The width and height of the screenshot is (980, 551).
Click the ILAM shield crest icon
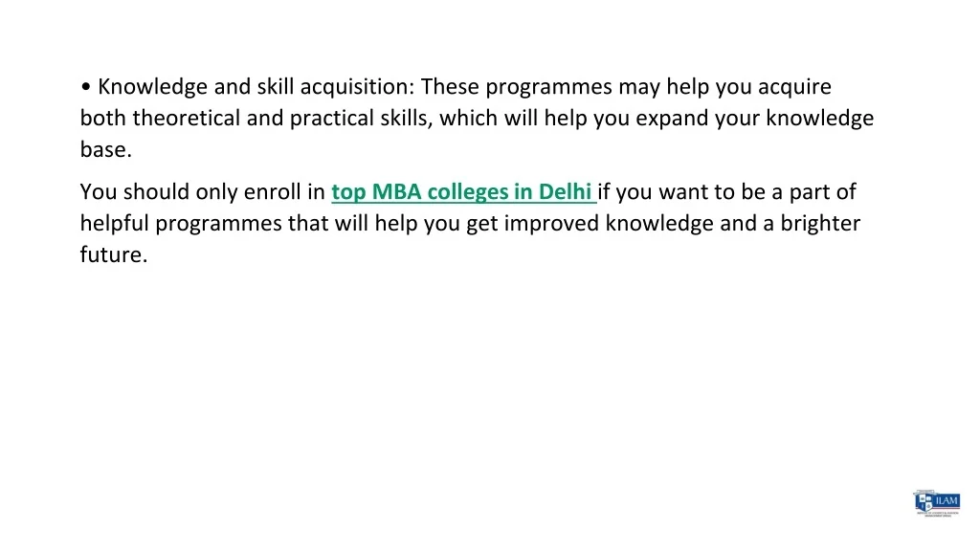click(x=924, y=501)
